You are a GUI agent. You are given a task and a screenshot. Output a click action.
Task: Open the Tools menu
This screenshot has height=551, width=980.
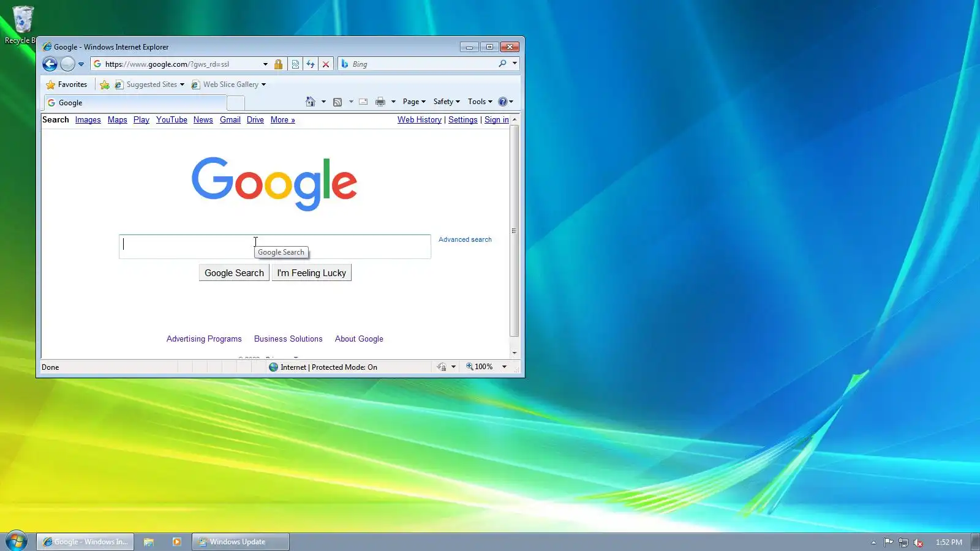(480, 102)
